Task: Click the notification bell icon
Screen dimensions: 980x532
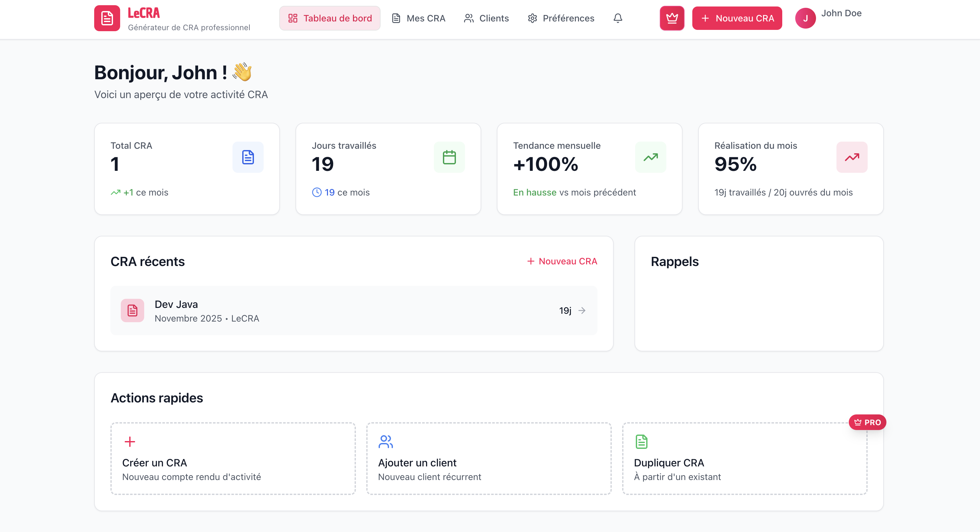Action: pyautogui.click(x=618, y=18)
